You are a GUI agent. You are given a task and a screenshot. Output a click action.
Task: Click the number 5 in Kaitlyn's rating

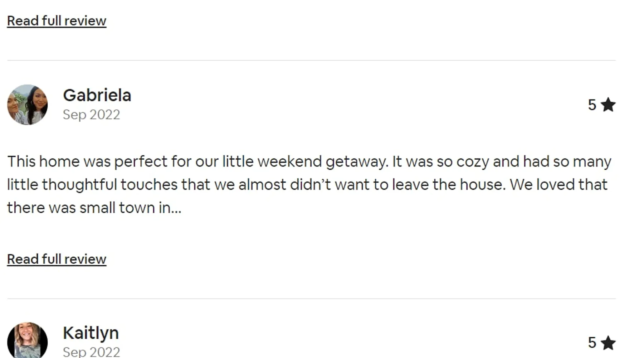[592, 343]
